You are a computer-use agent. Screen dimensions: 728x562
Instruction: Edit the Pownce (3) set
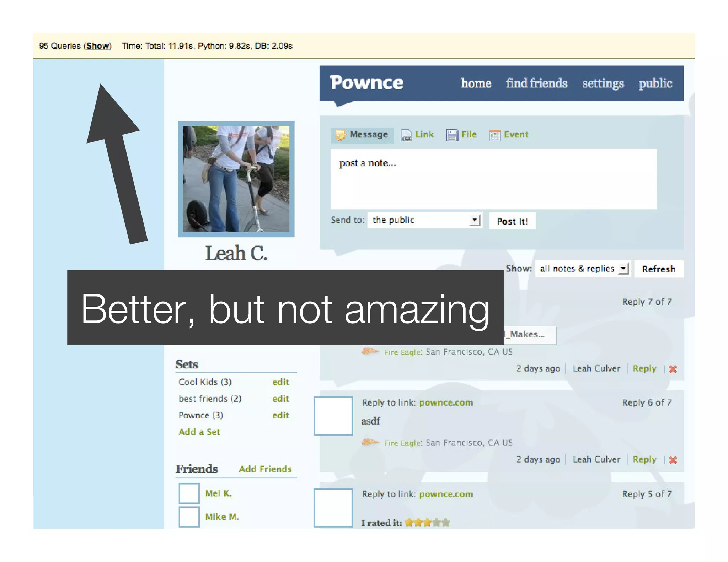point(280,415)
